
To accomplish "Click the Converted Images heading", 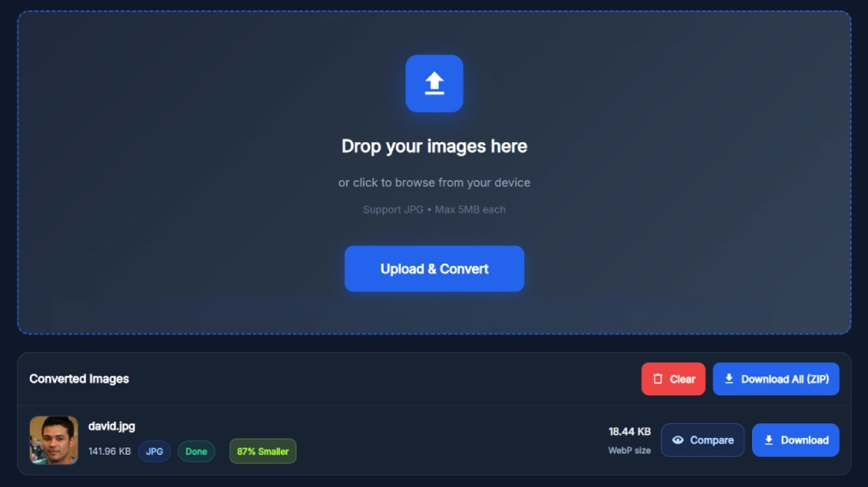I will tap(79, 379).
